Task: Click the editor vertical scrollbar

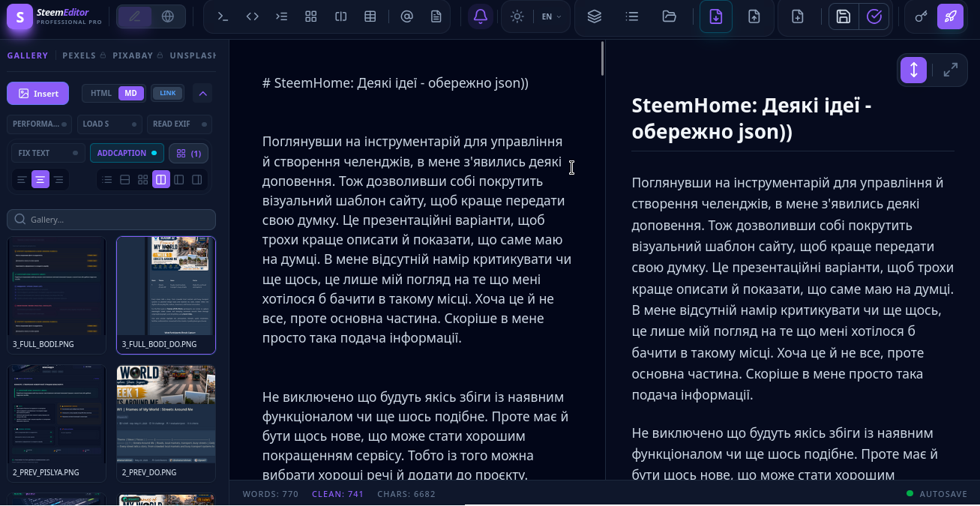Action: coord(602,58)
